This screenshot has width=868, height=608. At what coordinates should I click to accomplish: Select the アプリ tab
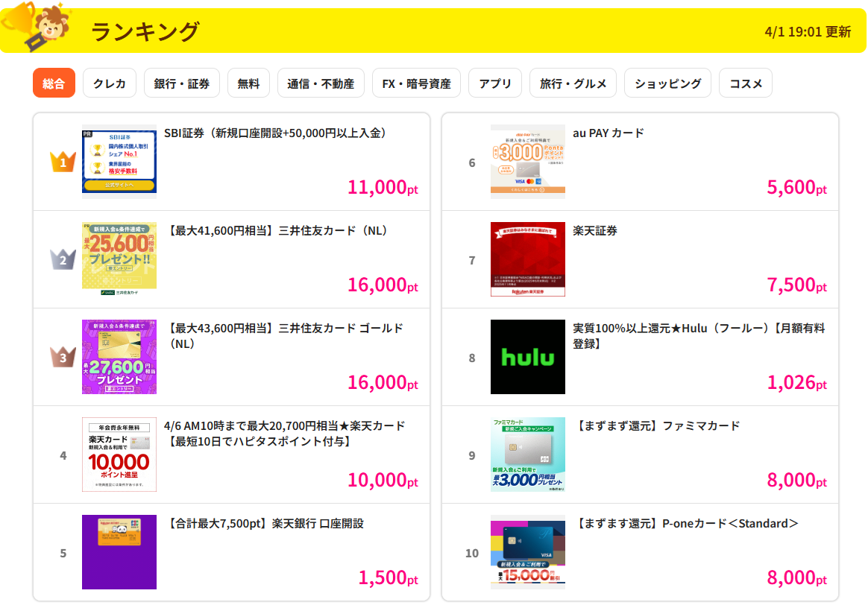495,83
